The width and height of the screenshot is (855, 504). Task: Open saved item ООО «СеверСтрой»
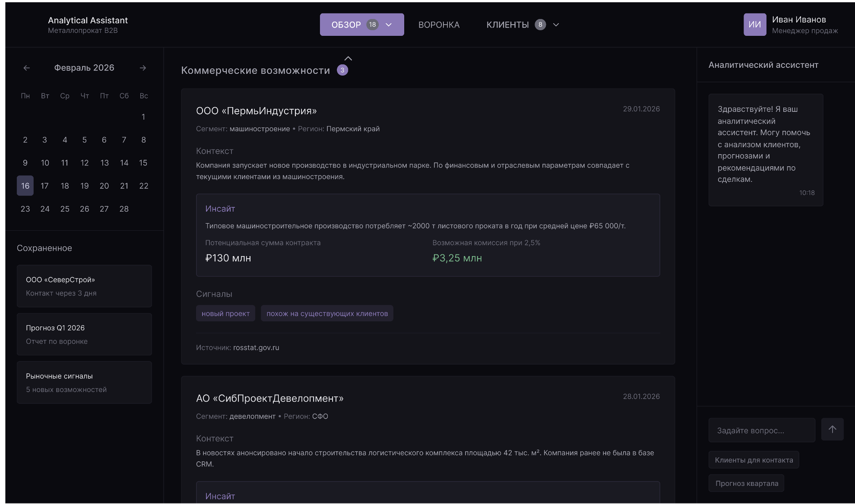tap(84, 286)
